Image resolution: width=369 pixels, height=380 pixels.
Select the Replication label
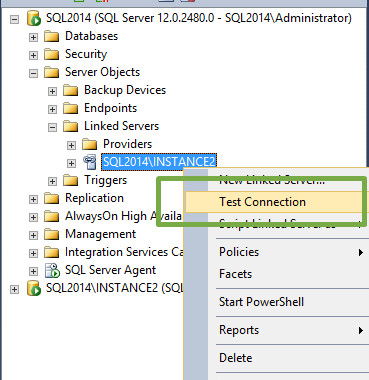coord(94,198)
